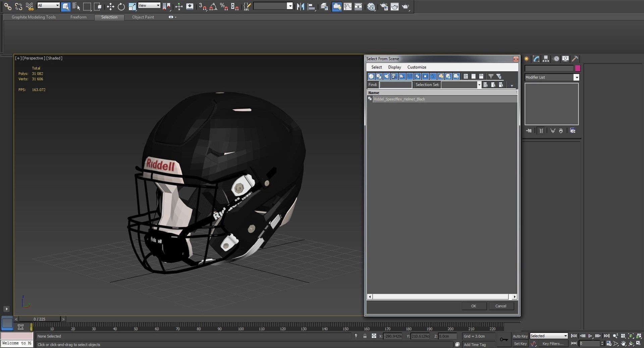644x348 pixels.
Task: Toggle Display Cameras filter in dialog
Action: (x=394, y=76)
